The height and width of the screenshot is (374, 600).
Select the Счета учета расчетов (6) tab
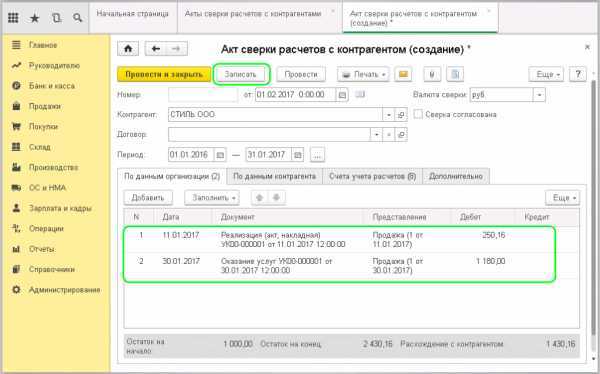tap(372, 176)
